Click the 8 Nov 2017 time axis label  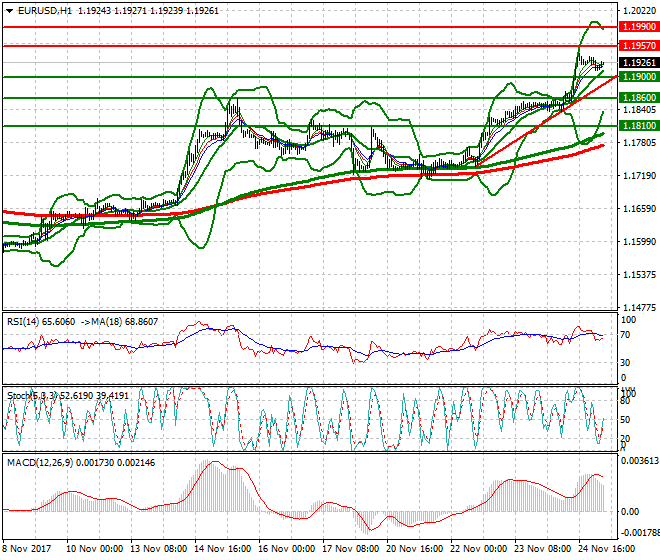[x=27, y=549]
